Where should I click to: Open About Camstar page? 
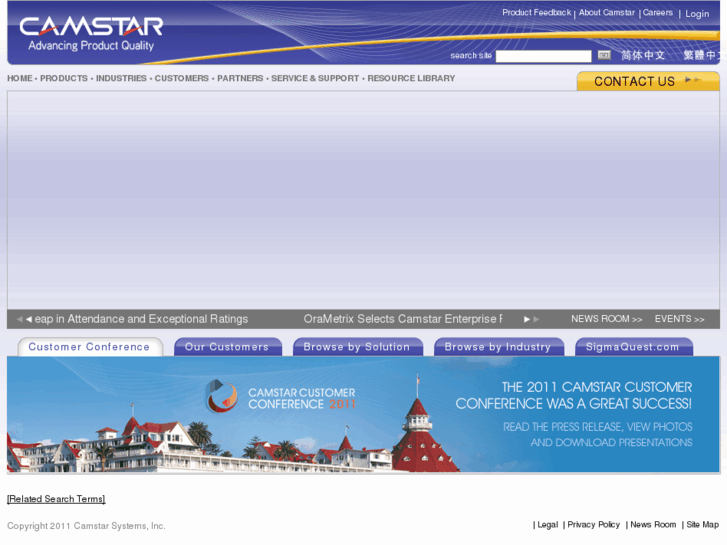point(606,13)
